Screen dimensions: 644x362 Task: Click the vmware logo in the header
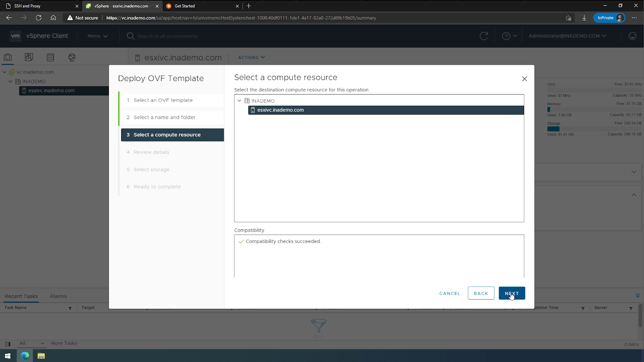tap(15, 36)
